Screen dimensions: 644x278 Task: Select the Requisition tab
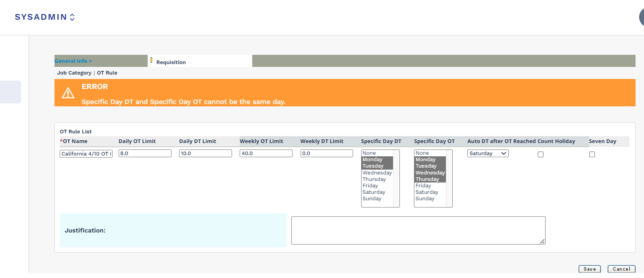171,62
